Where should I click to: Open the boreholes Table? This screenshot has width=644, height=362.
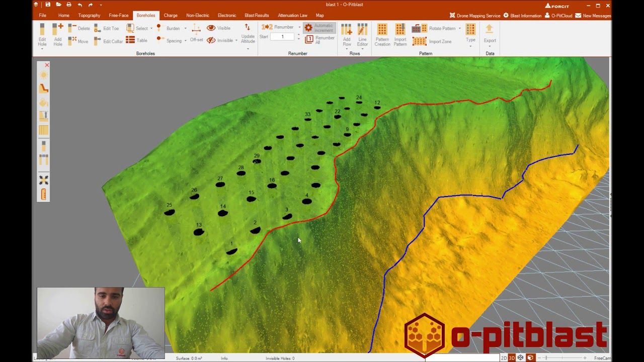point(137,40)
